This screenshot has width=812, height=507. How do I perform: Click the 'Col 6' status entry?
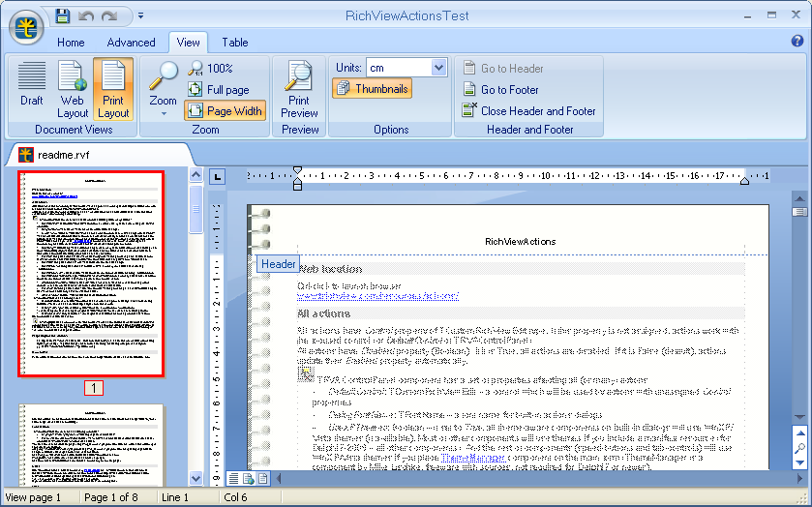[235, 497]
